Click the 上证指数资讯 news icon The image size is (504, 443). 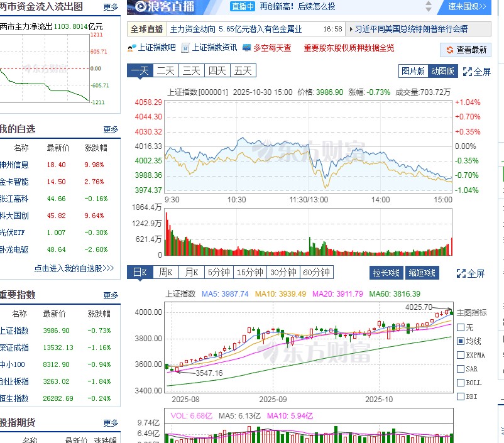pyautogui.click(x=185, y=48)
